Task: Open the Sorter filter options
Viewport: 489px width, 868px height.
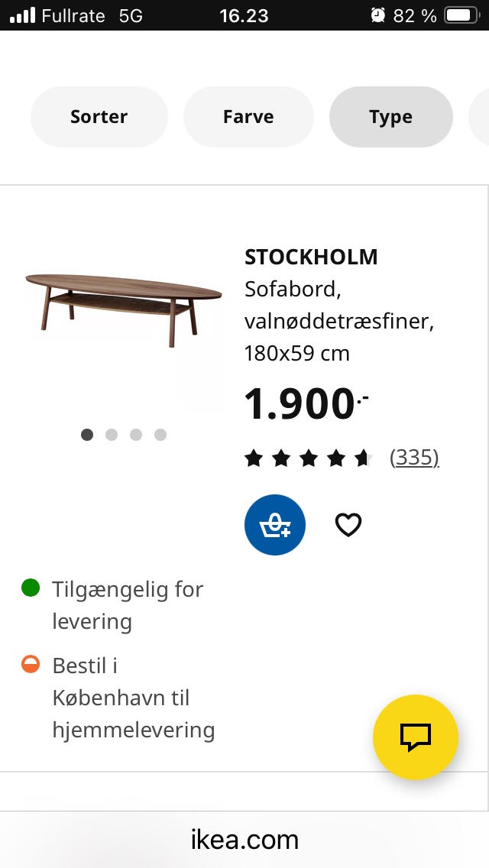Action: (99, 116)
